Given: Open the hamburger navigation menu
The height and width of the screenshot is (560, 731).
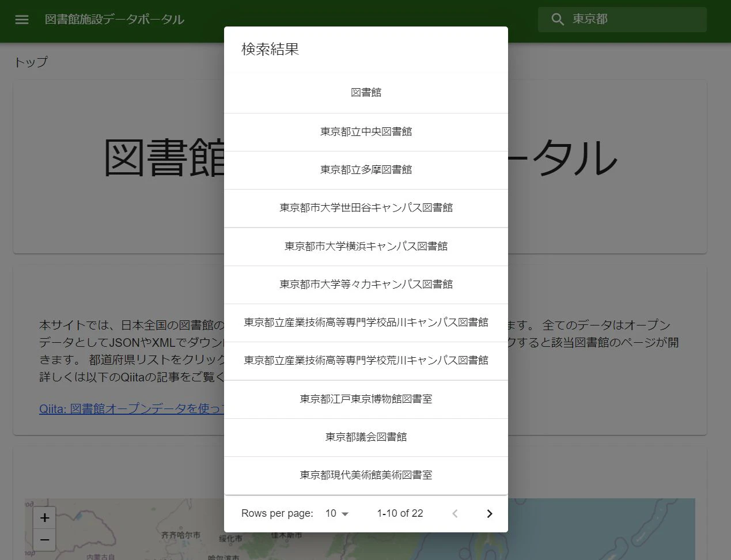Looking at the screenshot, I should click(22, 20).
